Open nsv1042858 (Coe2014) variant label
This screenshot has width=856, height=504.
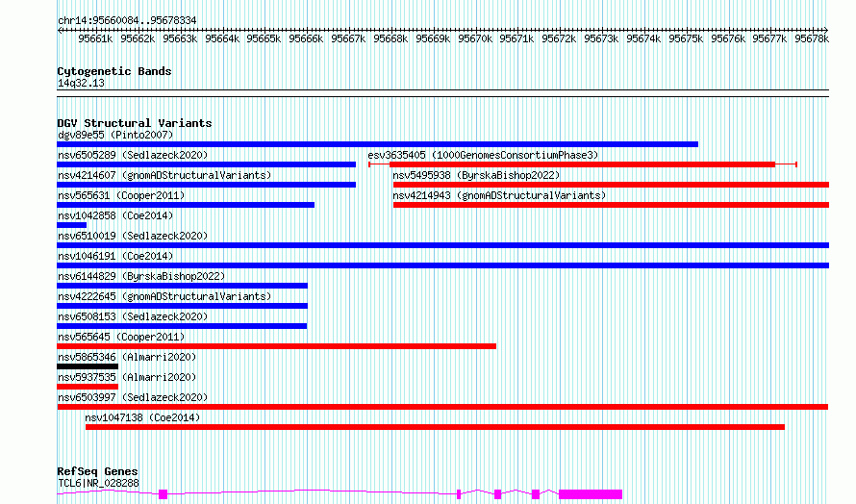click(x=115, y=215)
